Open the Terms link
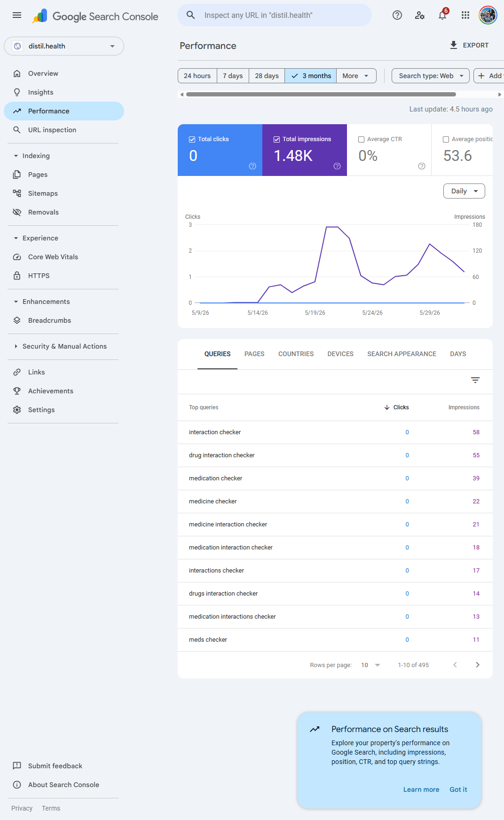Image resolution: width=504 pixels, height=820 pixels. click(51, 808)
